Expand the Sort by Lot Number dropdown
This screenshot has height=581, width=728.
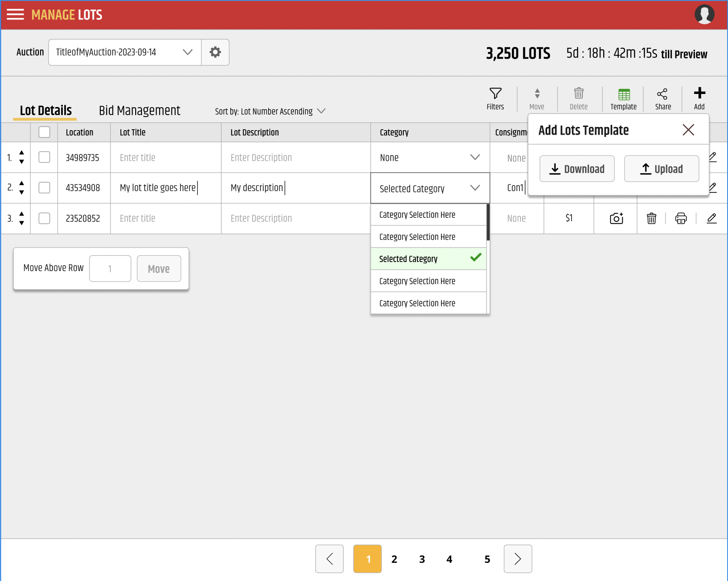click(321, 111)
